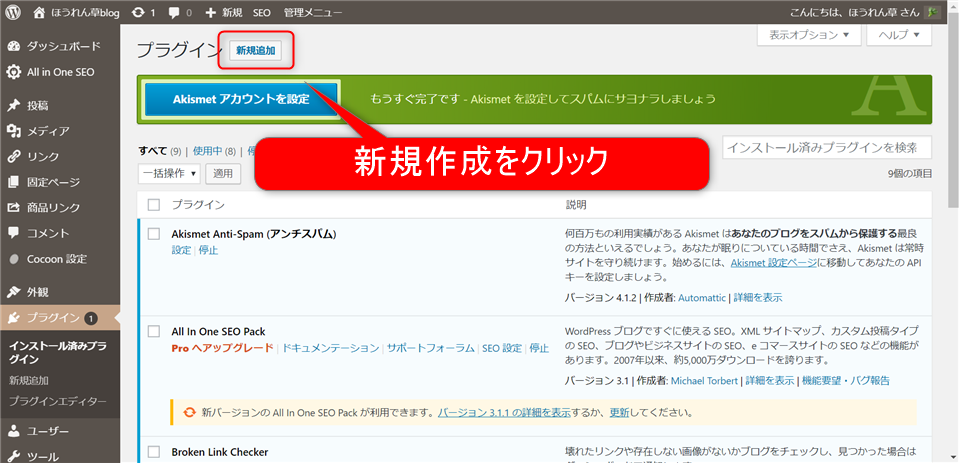Click the 固定ページ page icon
The image size is (959, 463).
tap(13, 182)
